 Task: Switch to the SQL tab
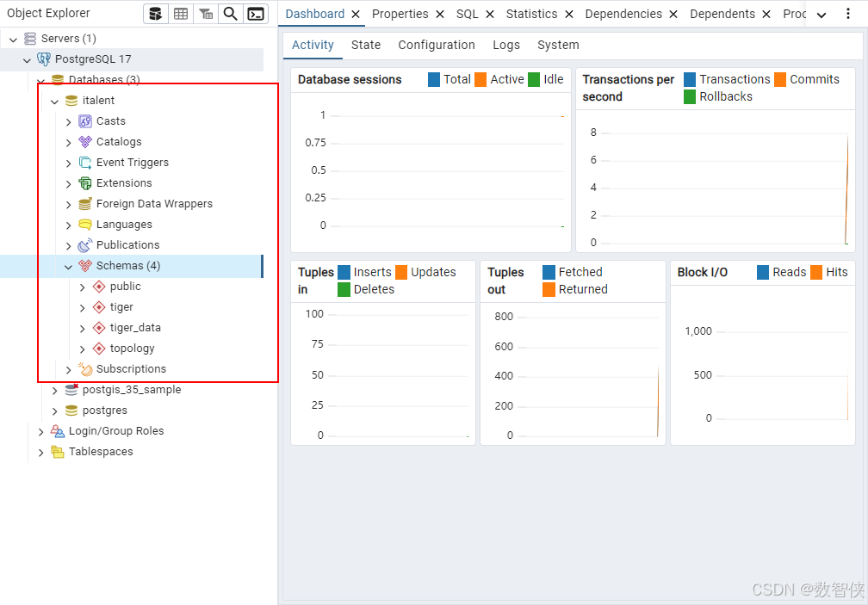point(467,14)
